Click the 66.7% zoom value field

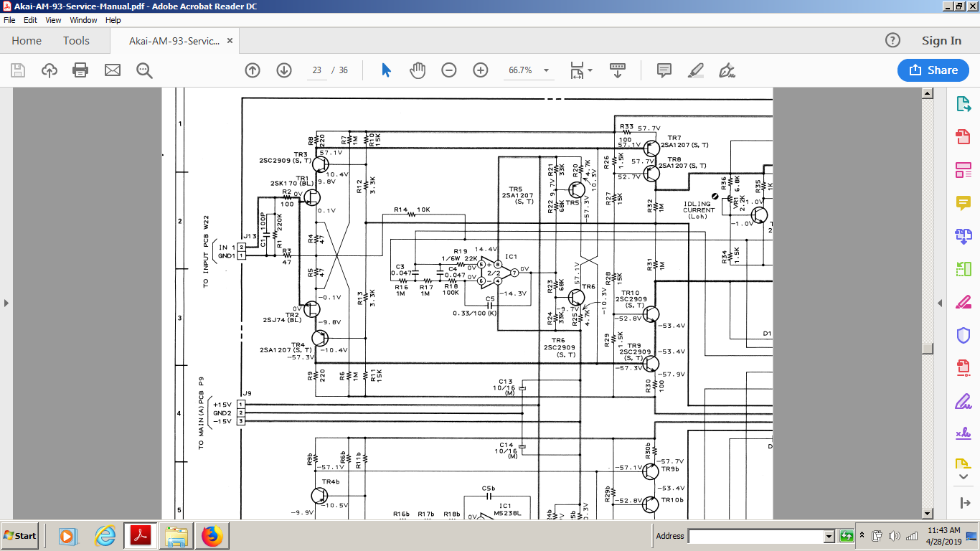(520, 70)
